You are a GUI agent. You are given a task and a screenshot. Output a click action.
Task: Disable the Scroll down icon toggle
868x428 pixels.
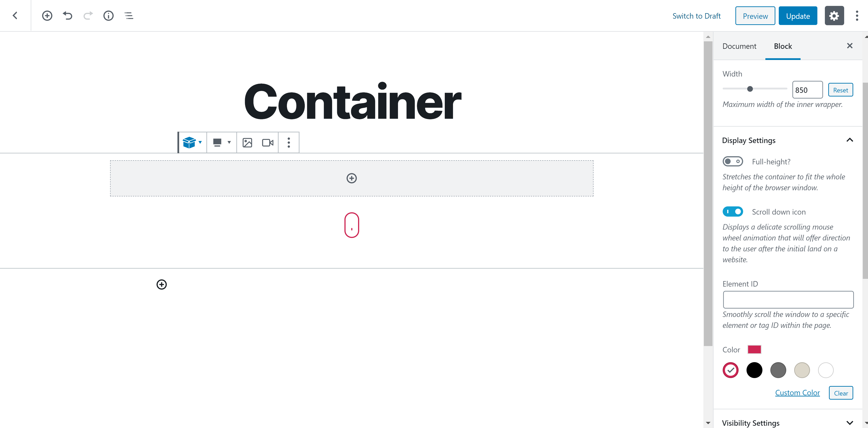coord(732,212)
